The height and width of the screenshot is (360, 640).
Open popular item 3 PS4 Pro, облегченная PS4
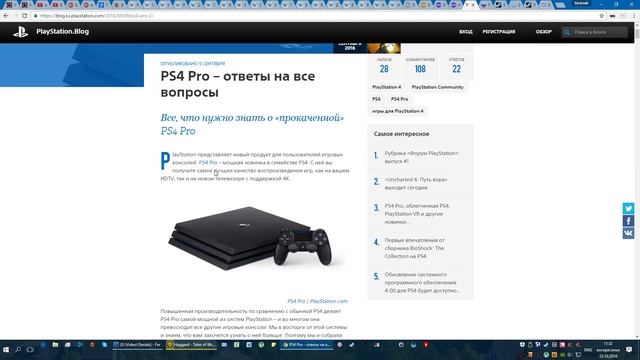click(x=417, y=214)
